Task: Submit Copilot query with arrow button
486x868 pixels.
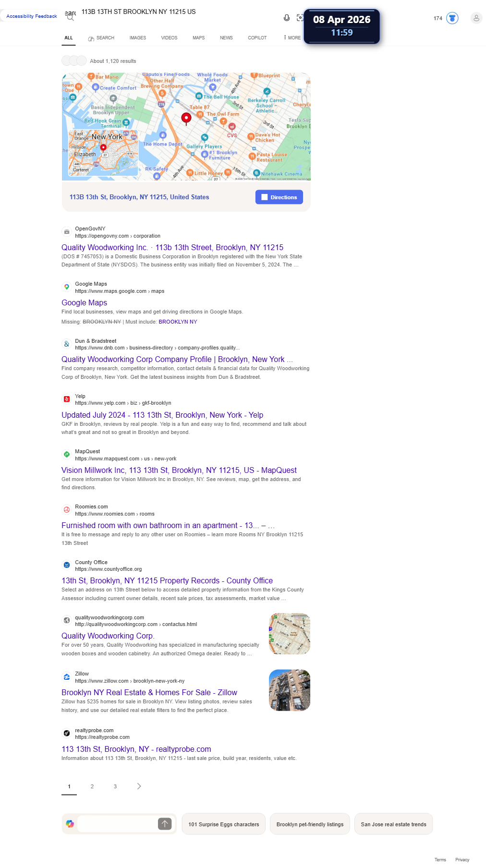Action: click(x=165, y=824)
